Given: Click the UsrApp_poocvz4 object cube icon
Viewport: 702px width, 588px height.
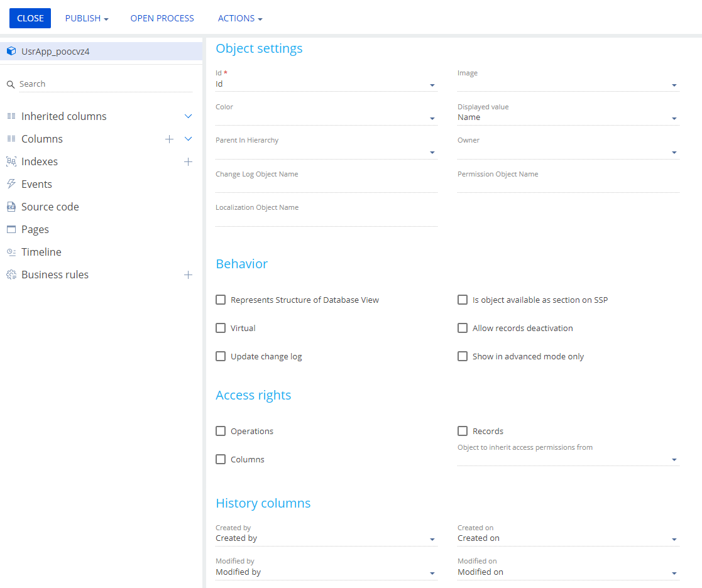Looking at the screenshot, I should pyautogui.click(x=11, y=52).
